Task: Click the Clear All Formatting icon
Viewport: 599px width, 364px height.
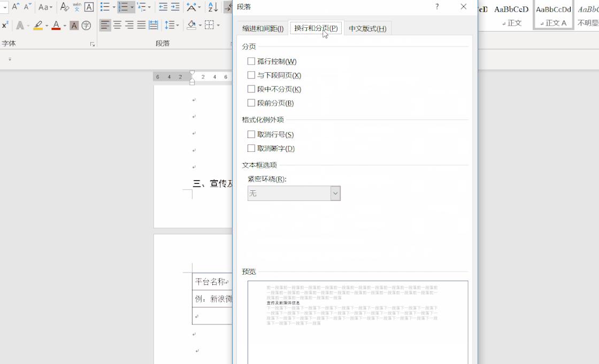Action: click(65, 7)
